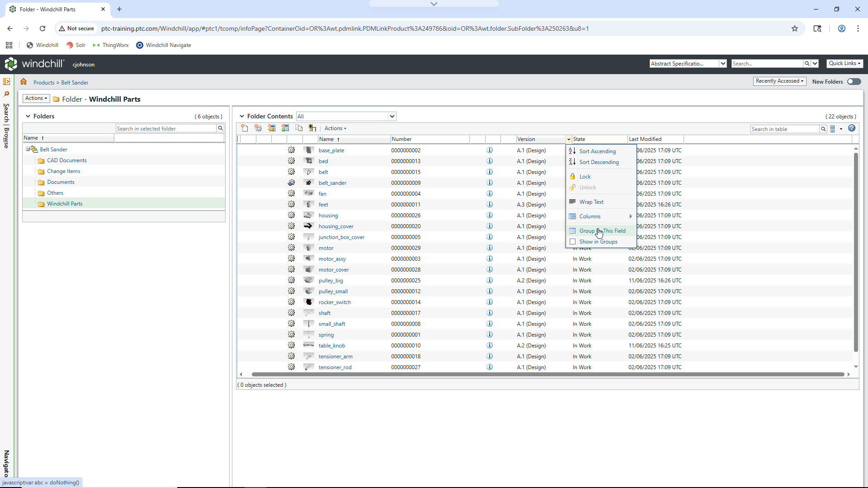Click the info icon for base_plate row
Image resolution: width=868 pixels, height=488 pixels.
pos(490,150)
